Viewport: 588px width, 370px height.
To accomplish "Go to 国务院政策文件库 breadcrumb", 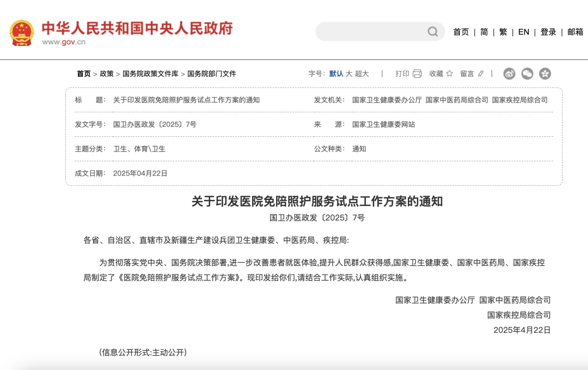I will click(150, 74).
